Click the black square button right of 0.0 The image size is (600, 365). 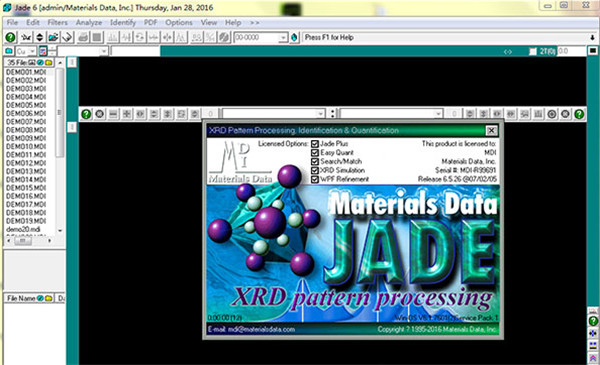[592, 51]
